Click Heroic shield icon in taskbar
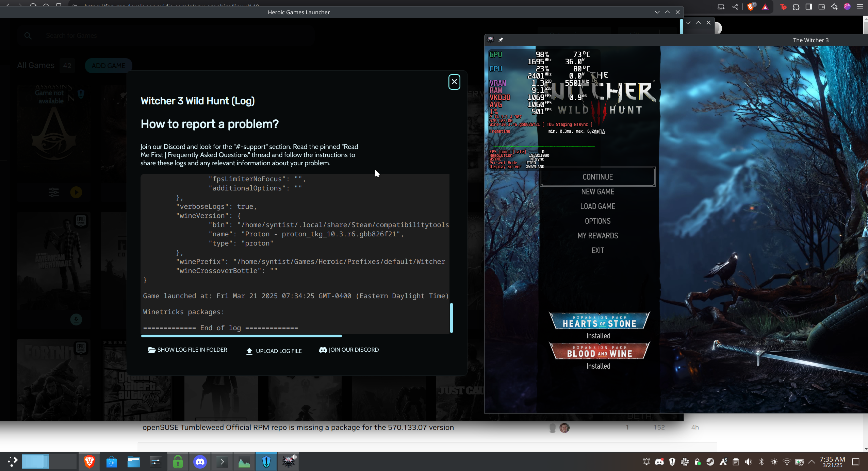 266,462
